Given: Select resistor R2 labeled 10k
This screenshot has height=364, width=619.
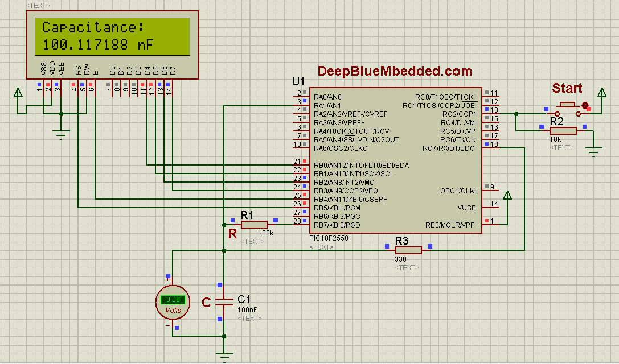Looking at the screenshot, I should click(x=563, y=130).
